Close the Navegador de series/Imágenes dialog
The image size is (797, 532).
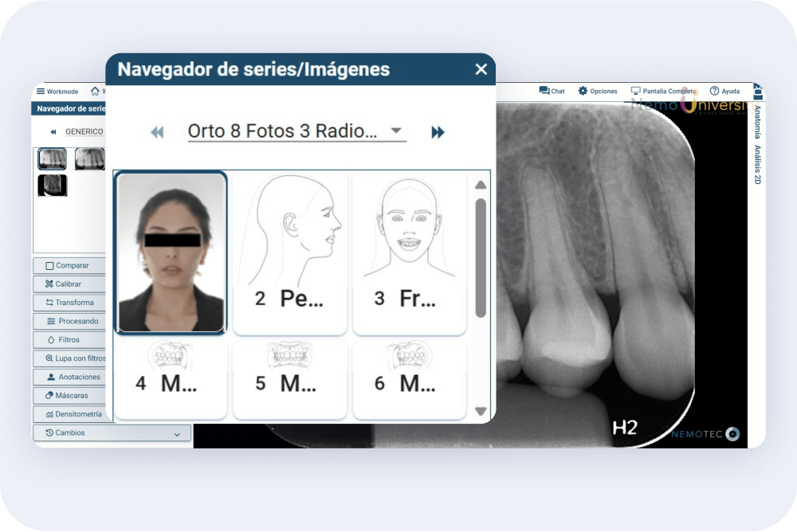pos(481,69)
